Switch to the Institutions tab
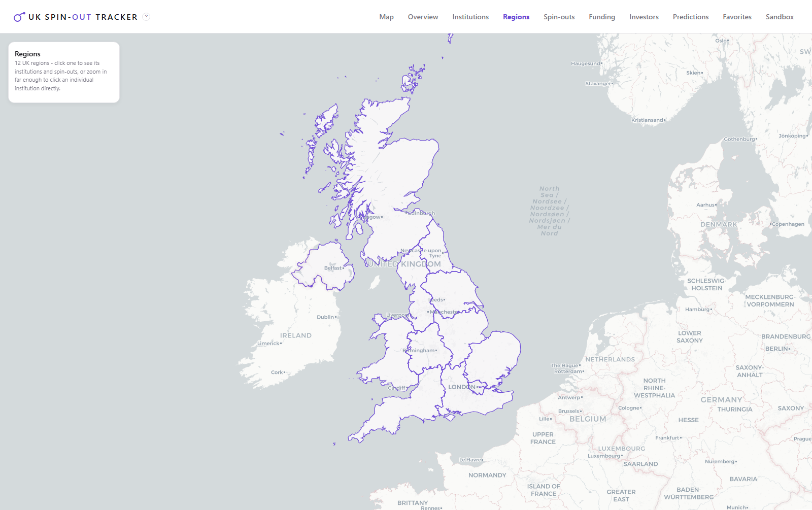 click(x=470, y=17)
